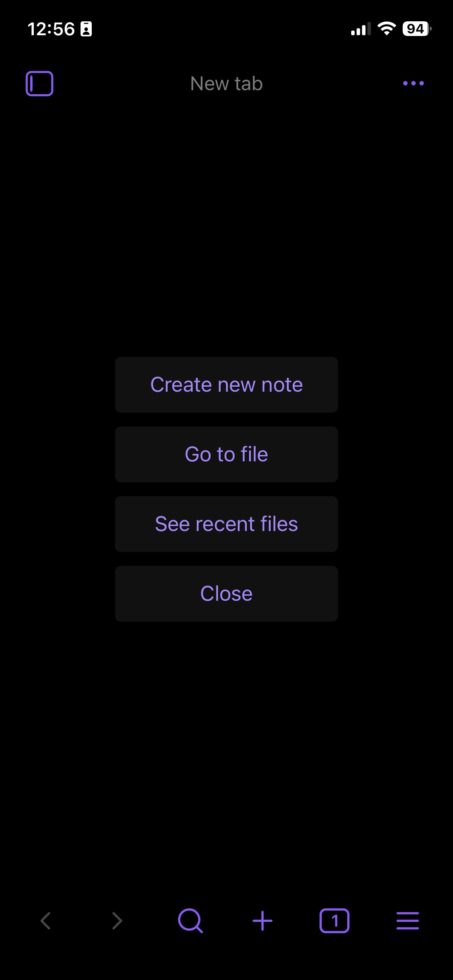Tap the cellular signal bars indicator
453x980 pixels.
click(x=360, y=29)
